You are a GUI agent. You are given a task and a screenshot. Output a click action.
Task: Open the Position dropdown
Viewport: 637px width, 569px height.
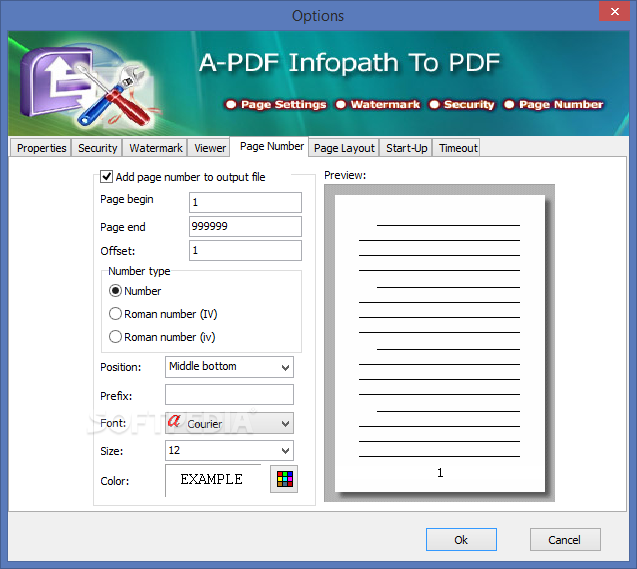click(x=229, y=367)
